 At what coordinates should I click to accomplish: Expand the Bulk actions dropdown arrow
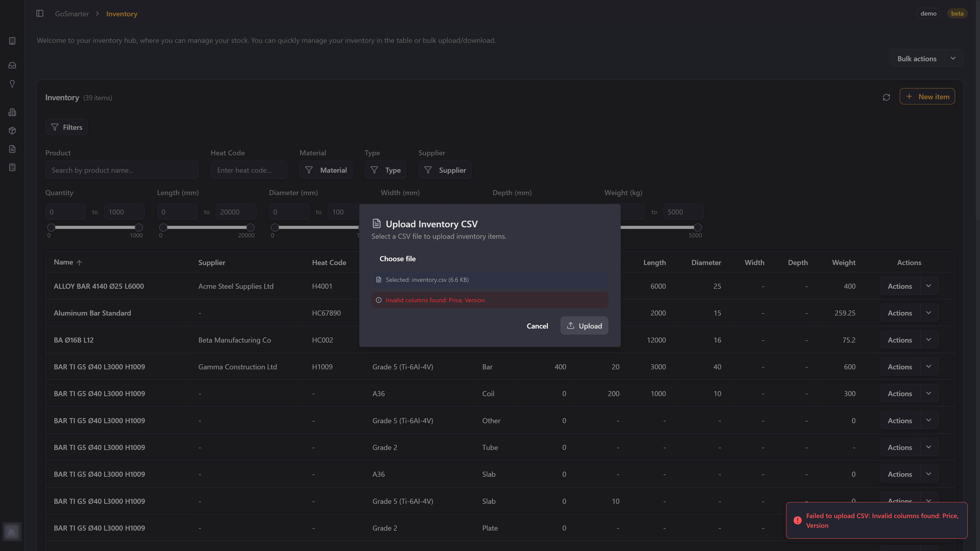[953, 59]
